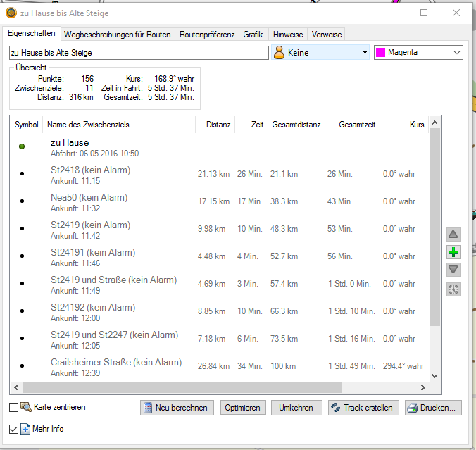Click the activity profile person icon
Viewport: 476px width, 450px height.
pyautogui.click(x=280, y=52)
